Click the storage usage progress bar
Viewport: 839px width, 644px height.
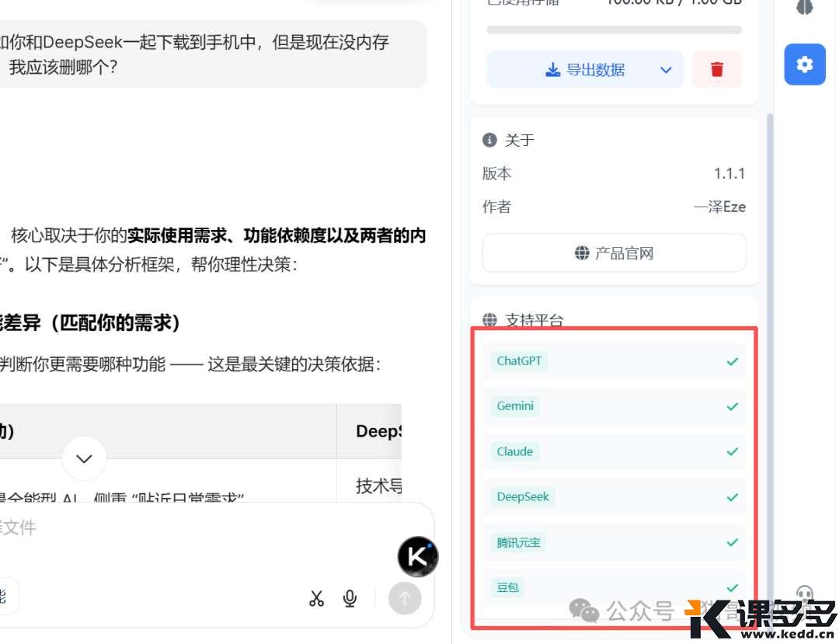pos(614,30)
